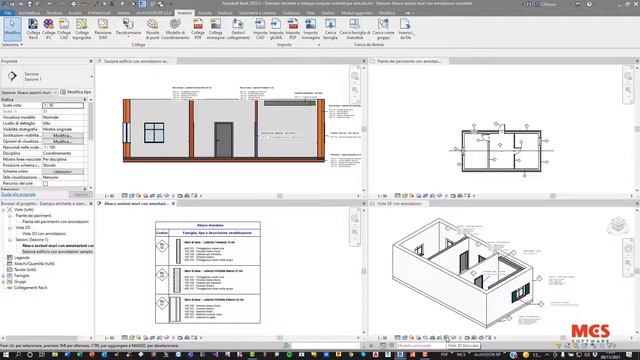The image size is (640, 360).
Task: Select Legende in Project Browser
Action: pyautogui.click(x=22, y=258)
